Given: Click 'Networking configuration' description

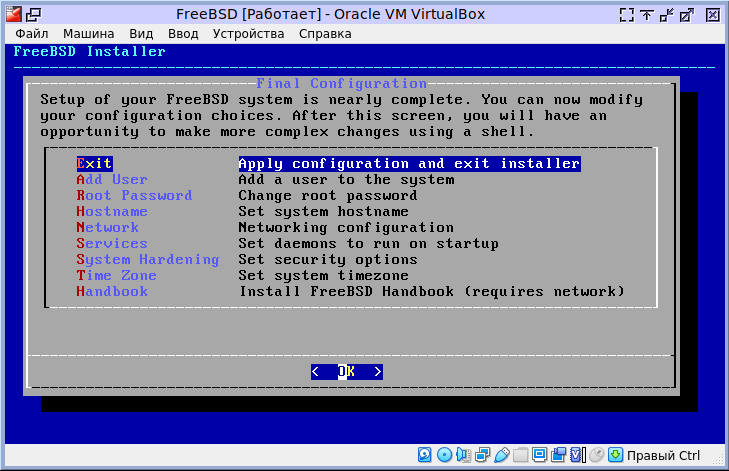Looking at the screenshot, I should pos(346,228).
